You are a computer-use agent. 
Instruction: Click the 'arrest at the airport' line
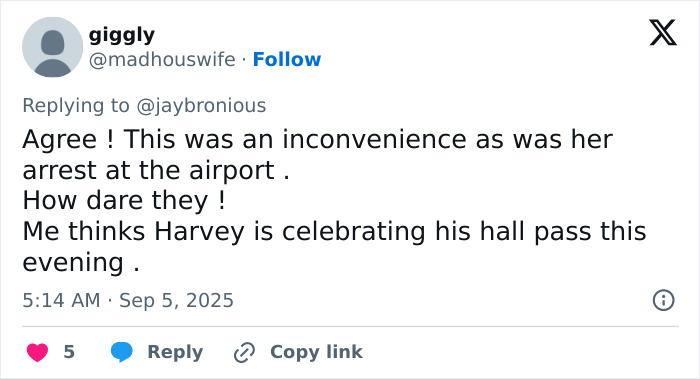pos(156,171)
